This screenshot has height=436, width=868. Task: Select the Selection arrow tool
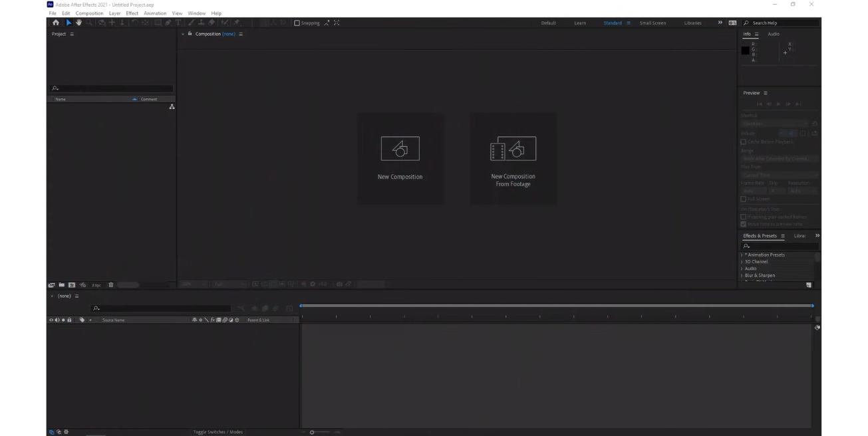[69, 23]
